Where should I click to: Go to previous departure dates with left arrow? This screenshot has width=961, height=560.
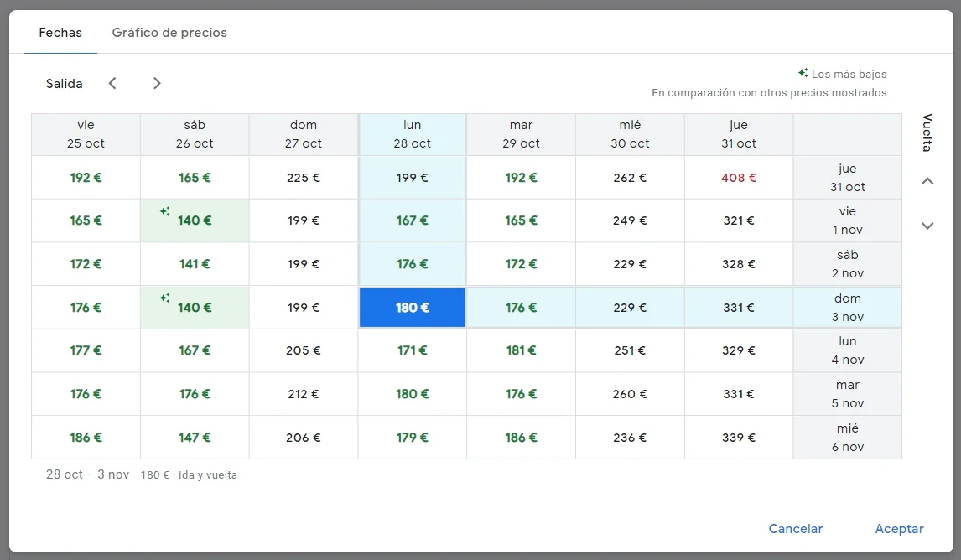click(112, 83)
